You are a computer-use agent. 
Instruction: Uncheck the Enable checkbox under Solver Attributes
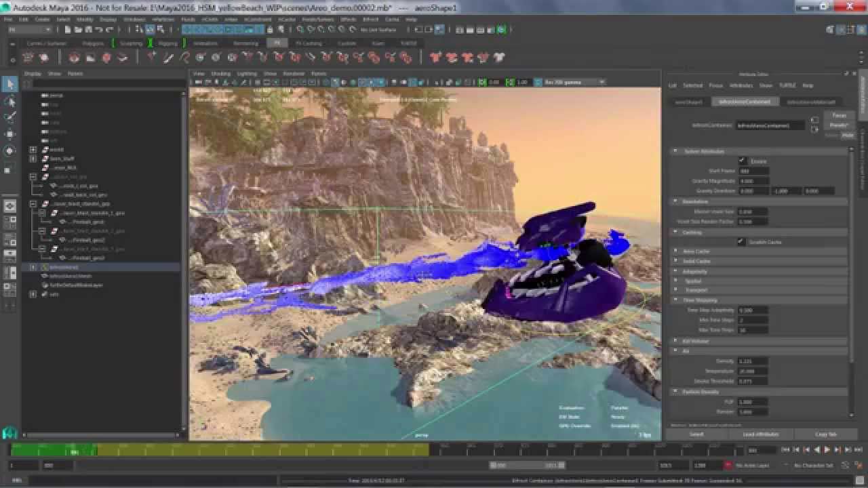[x=743, y=161]
